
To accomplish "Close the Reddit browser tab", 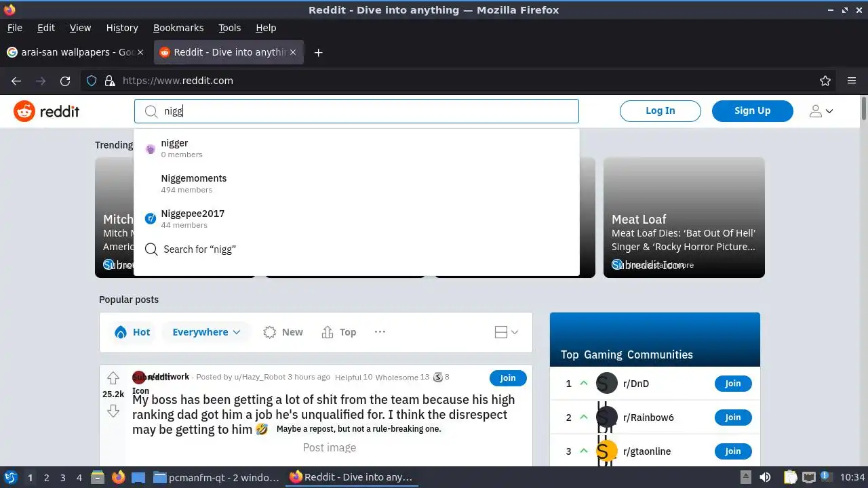I will tap(294, 52).
